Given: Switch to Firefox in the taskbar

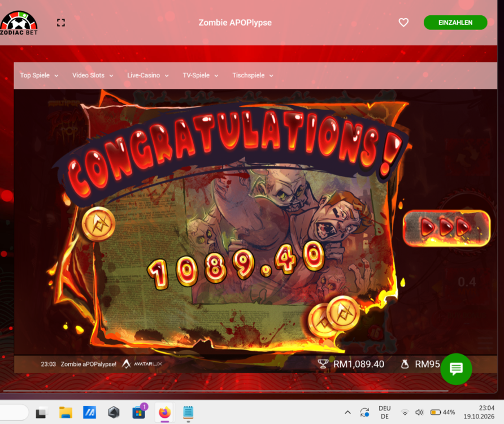Looking at the screenshot, I should [164, 413].
